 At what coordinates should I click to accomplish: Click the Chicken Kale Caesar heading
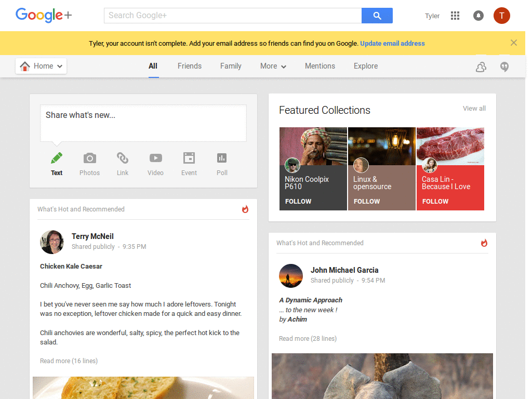(x=71, y=267)
